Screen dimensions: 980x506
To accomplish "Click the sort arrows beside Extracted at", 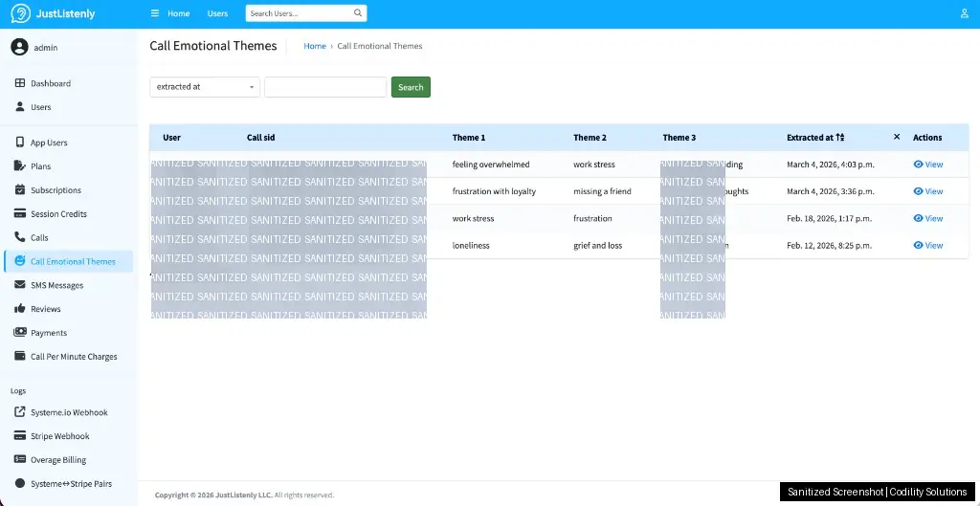I will tap(840, 138).
